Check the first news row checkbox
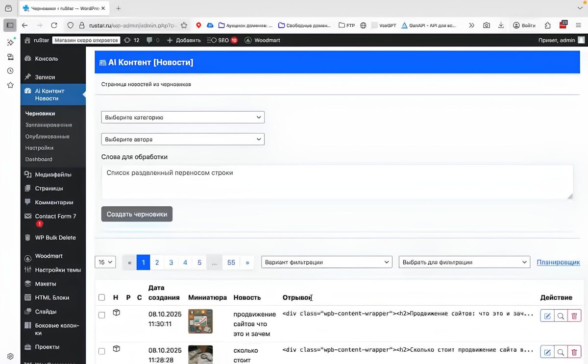This screenshot has width=588, height=364. pos(101,315)
